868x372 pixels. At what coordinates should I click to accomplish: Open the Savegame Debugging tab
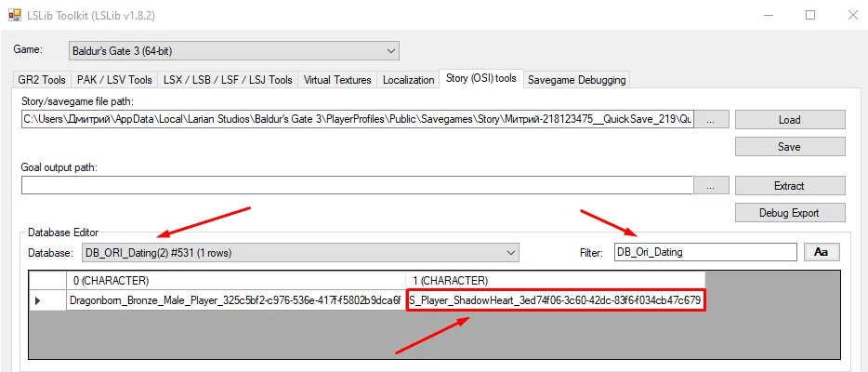point(577,80)
